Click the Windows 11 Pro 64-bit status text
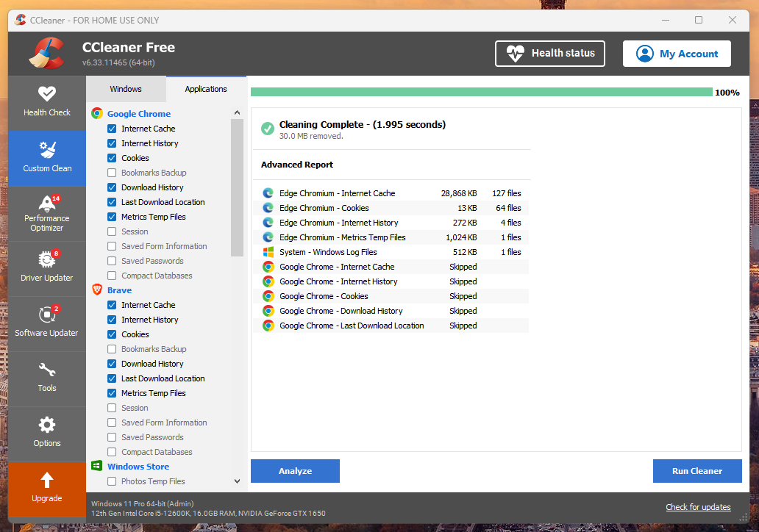 pyautogui.click(x=143, y=503)
